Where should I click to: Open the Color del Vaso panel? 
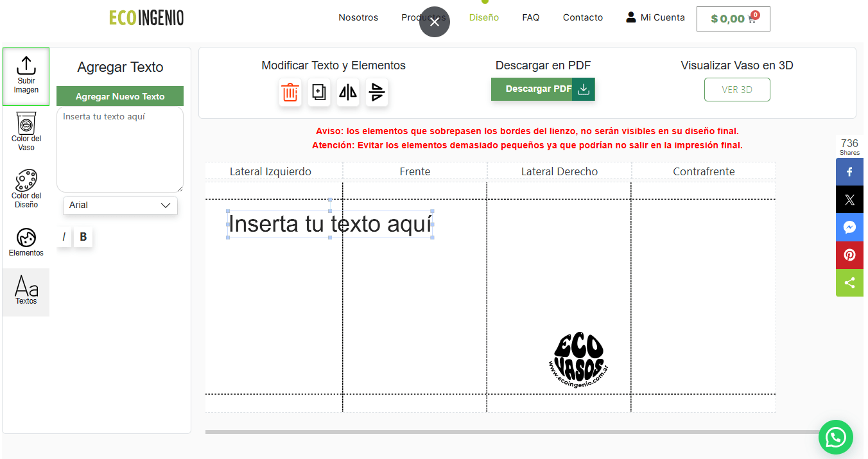click(x=26, y=132)
